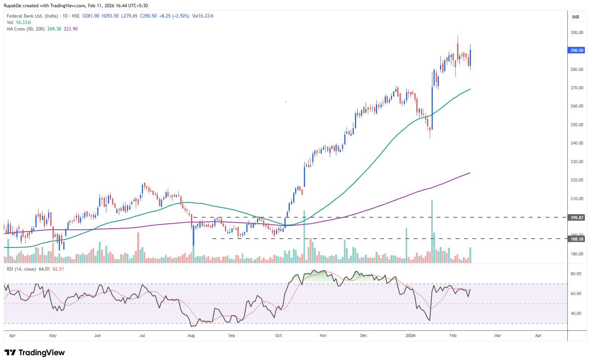Click the 2026 year label on time axis
591x364 pixels.
click(x=410, y=336)
